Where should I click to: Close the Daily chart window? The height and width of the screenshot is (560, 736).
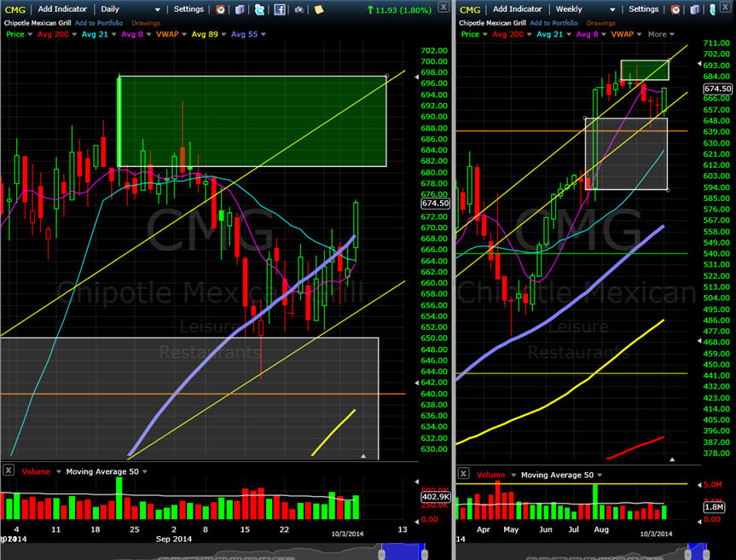443,7
